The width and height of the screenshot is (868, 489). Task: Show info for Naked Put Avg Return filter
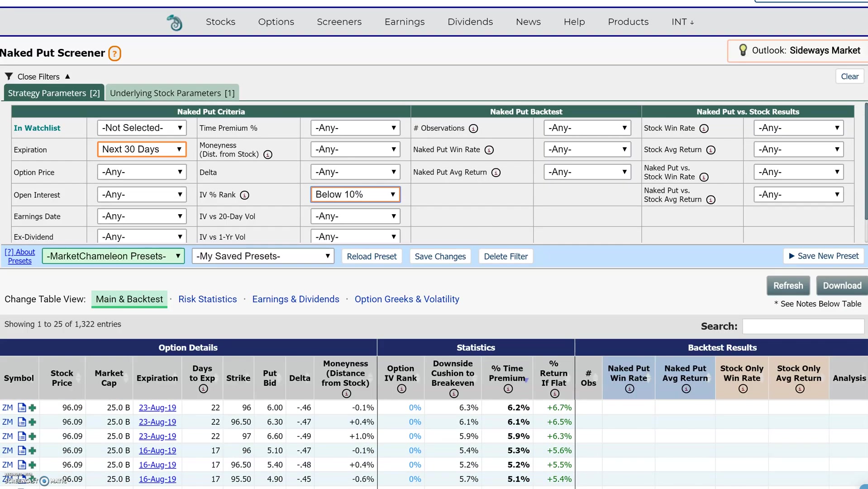tap(496, 173)
